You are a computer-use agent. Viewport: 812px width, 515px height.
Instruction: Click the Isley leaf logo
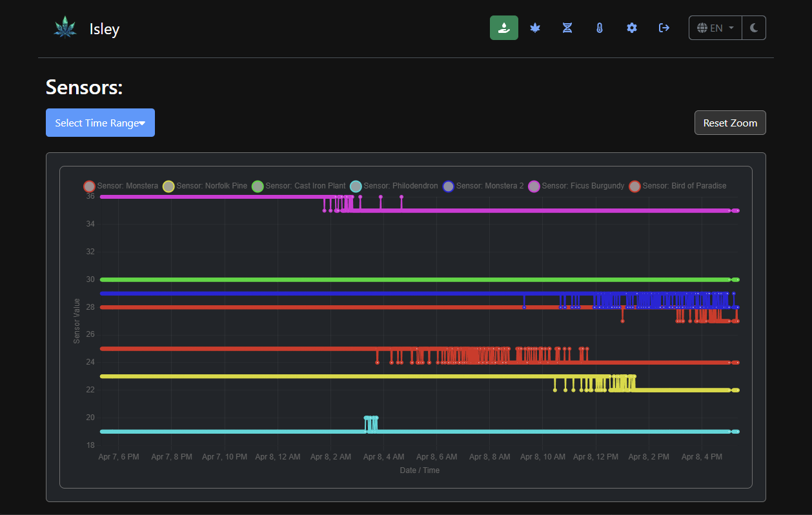65,28
